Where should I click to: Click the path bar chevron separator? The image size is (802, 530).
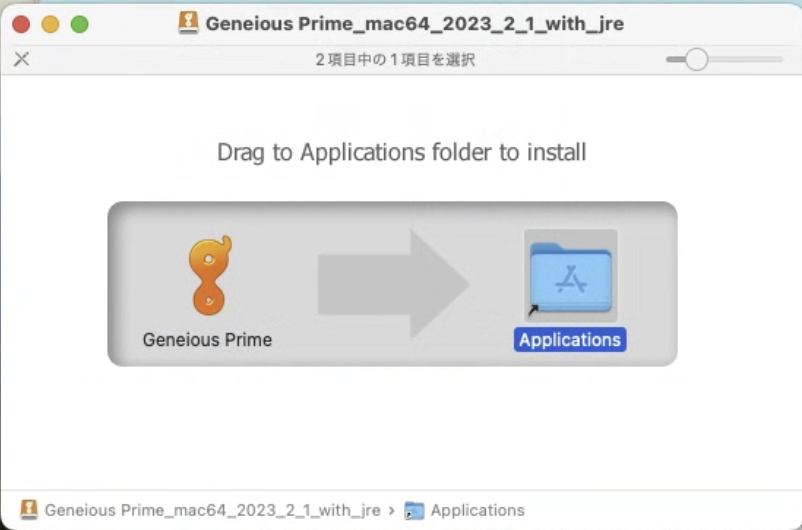(392, 511)
